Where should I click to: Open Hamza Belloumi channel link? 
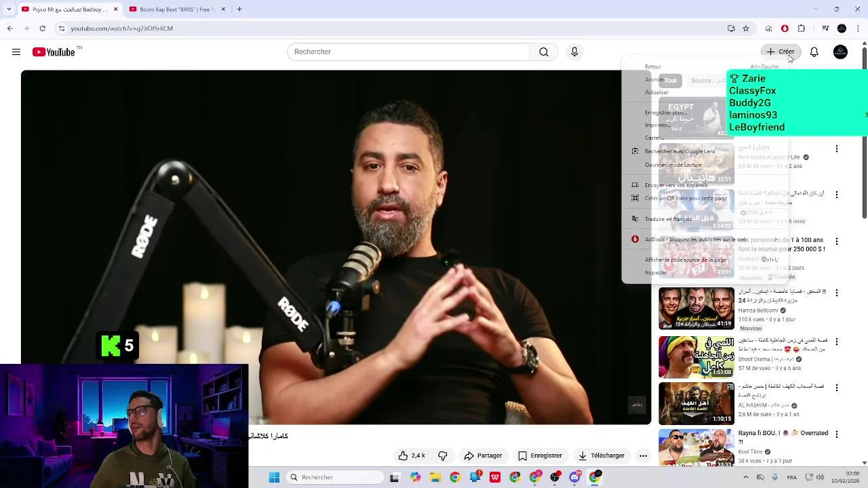click(x=758, y=310)
